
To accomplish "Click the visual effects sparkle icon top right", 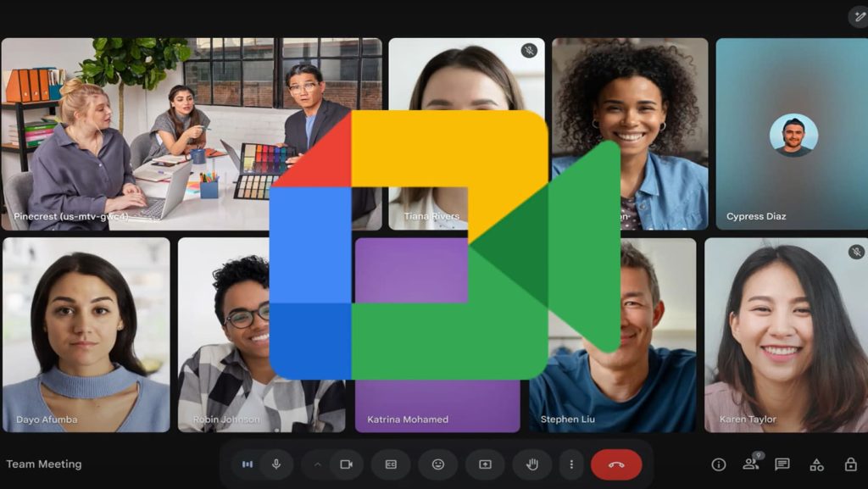I will (x=860, y=17).
